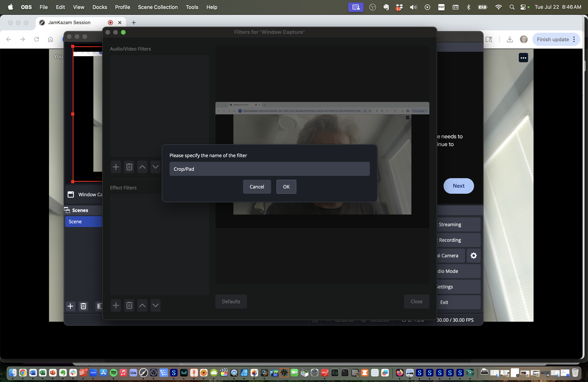588x382 pixels.
Task: Confirm filter name with OK
Action: pos(286,187)
